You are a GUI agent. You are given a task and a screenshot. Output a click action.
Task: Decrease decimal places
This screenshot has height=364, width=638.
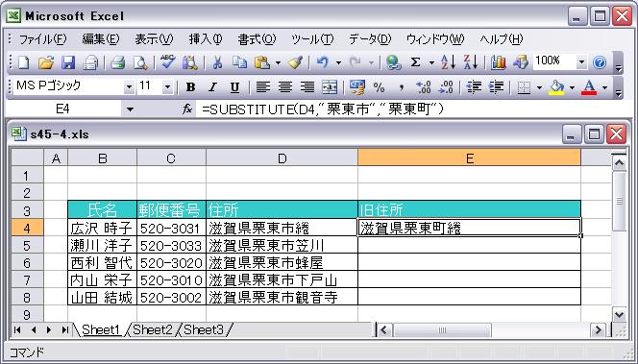pos(447,87)
